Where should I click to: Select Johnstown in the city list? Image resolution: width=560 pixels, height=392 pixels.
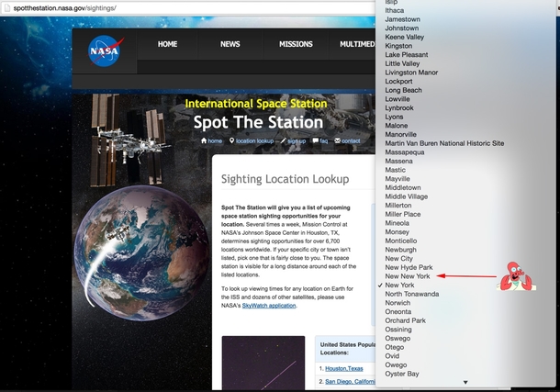click(402, 28)
